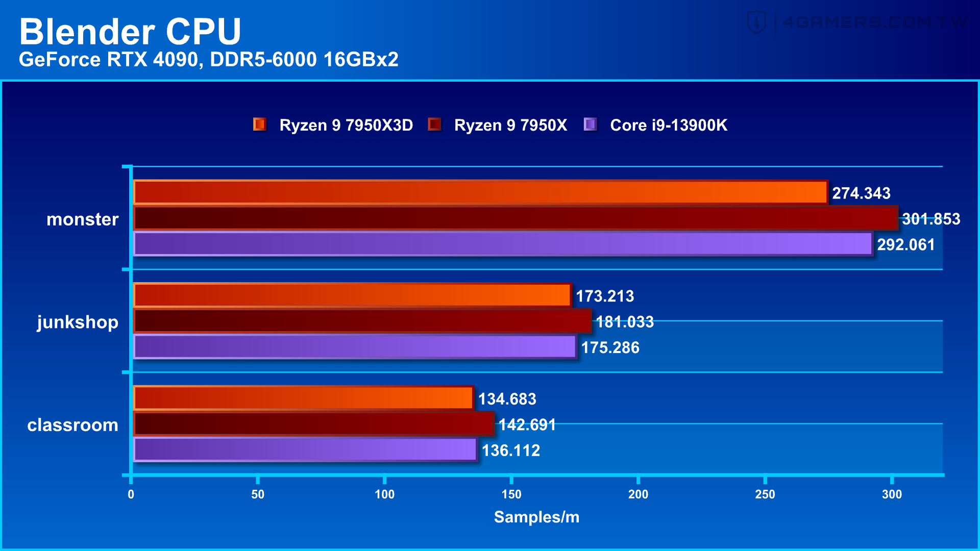The width and height of the screenshot is (980, 551).
Task: Click the value label '274.343'
Action: point(861,193)
